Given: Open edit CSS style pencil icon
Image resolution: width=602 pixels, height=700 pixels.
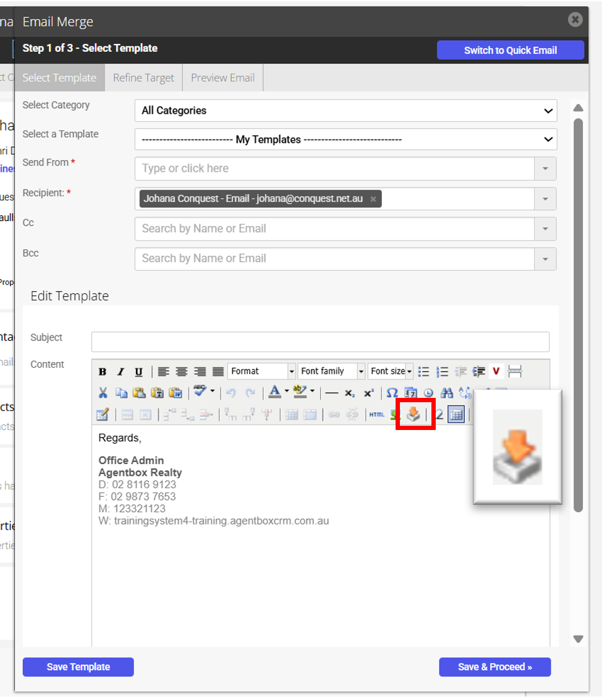Looking at the screenshot, I should pyautogui.click(x=102, y=415).
